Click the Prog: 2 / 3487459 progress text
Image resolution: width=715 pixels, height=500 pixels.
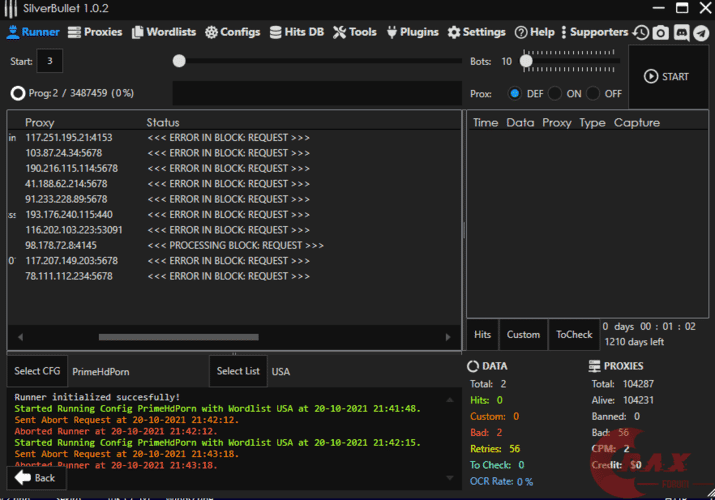click(81, 93)
